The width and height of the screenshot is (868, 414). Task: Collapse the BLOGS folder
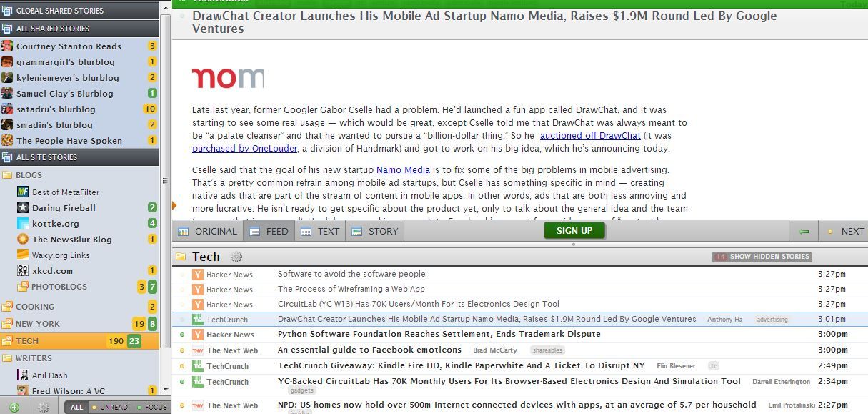pos(7,175)
